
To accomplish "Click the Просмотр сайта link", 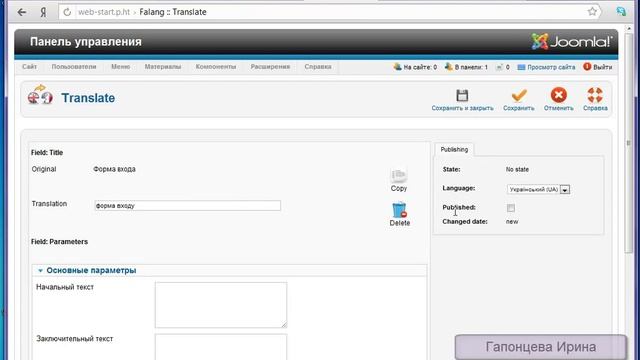I will tap(551, 67).
